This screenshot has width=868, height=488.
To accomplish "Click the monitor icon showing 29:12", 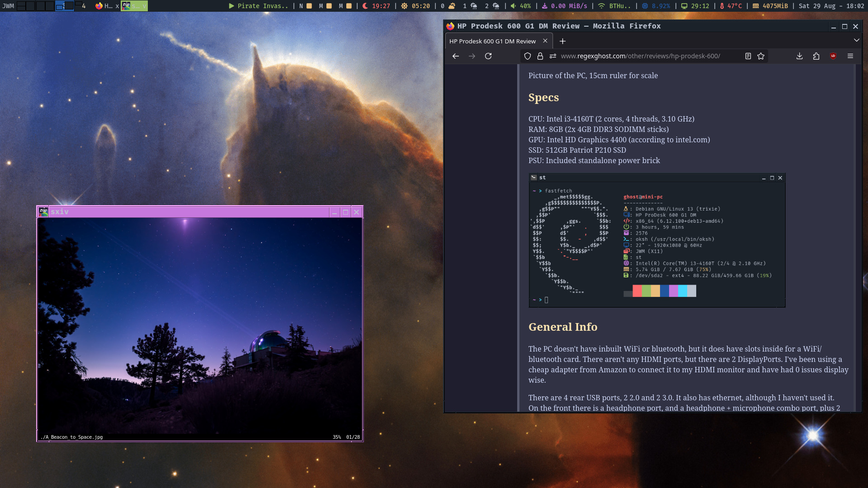I will (684, 6).
